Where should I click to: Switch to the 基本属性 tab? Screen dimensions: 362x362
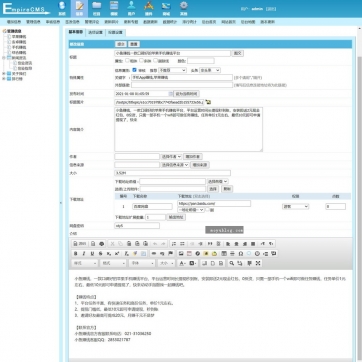pos(76,32)
